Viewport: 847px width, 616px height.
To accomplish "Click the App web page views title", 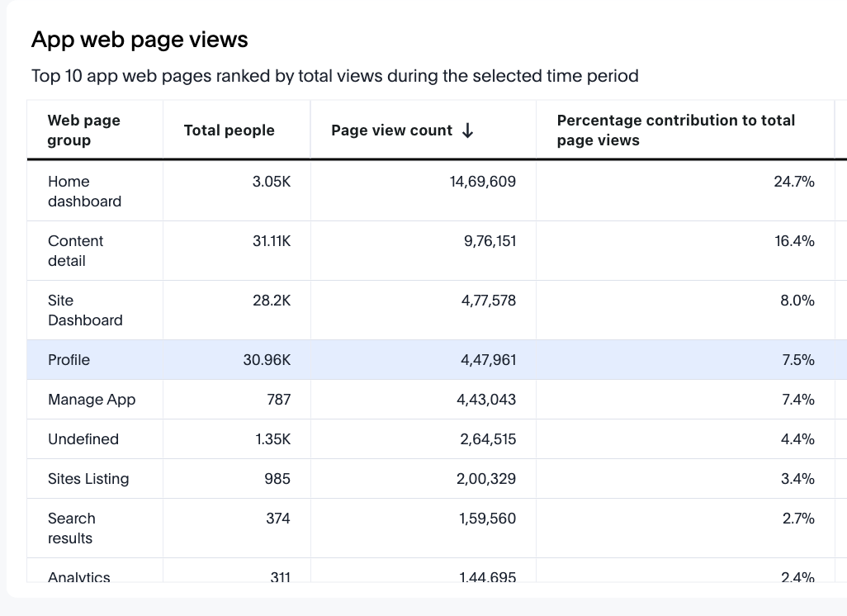I will click(140, 40).
